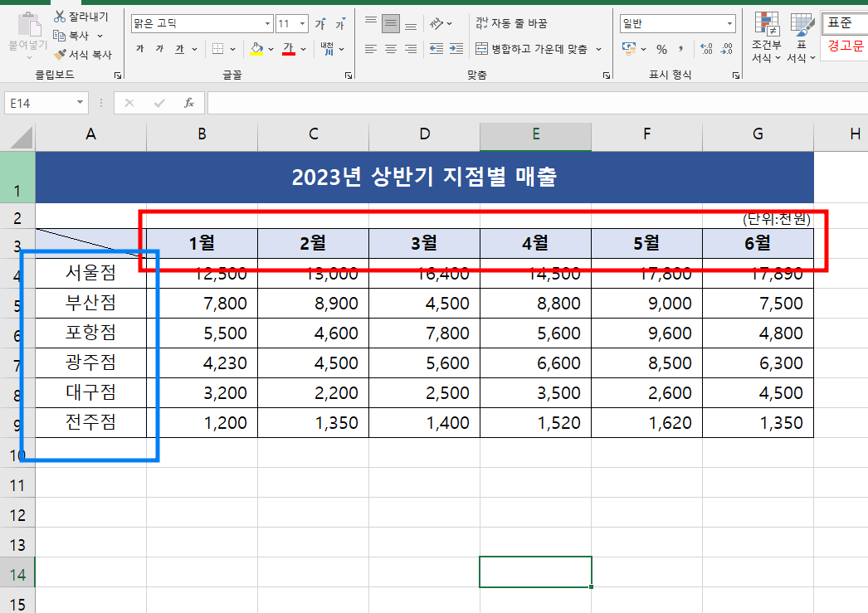Open format as table (표 서식)
This screenshot has width=868, height=613.
(802, 37)
